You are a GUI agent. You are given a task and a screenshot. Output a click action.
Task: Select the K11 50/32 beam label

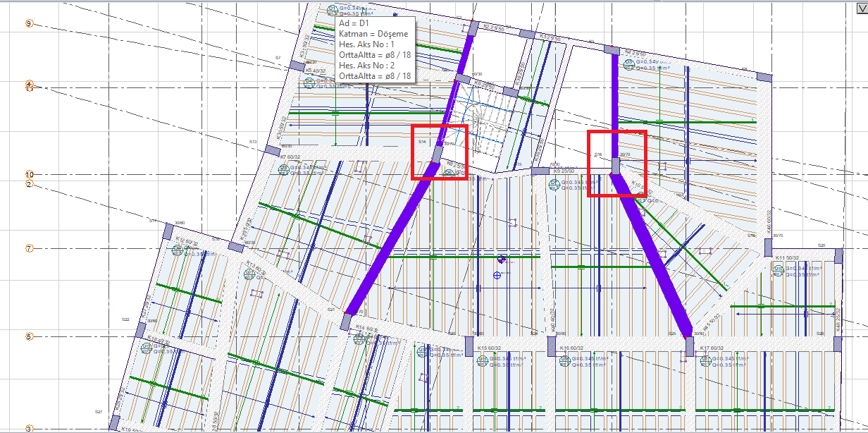click(790, 258)
